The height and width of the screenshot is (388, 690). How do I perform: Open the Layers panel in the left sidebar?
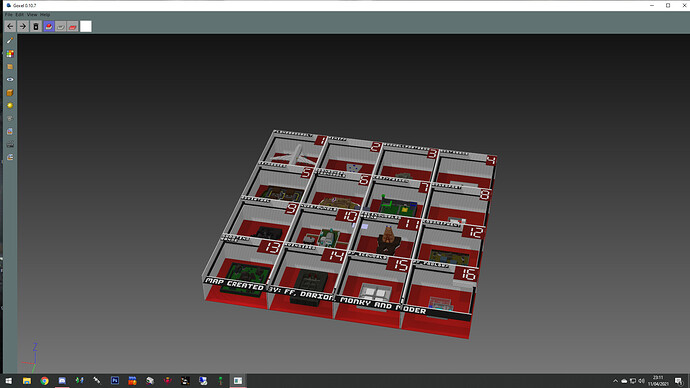[10, 67]
